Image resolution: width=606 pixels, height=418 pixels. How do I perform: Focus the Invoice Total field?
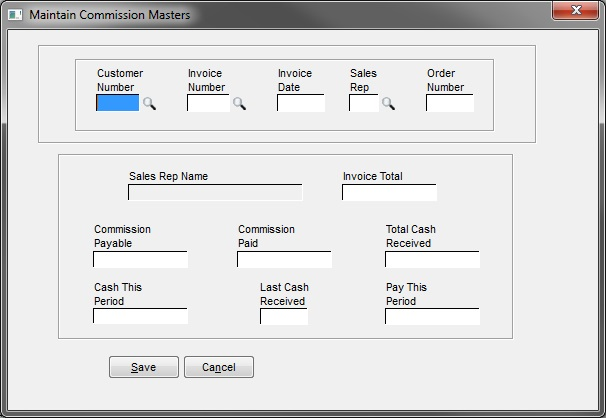click(x=389, y=192)
